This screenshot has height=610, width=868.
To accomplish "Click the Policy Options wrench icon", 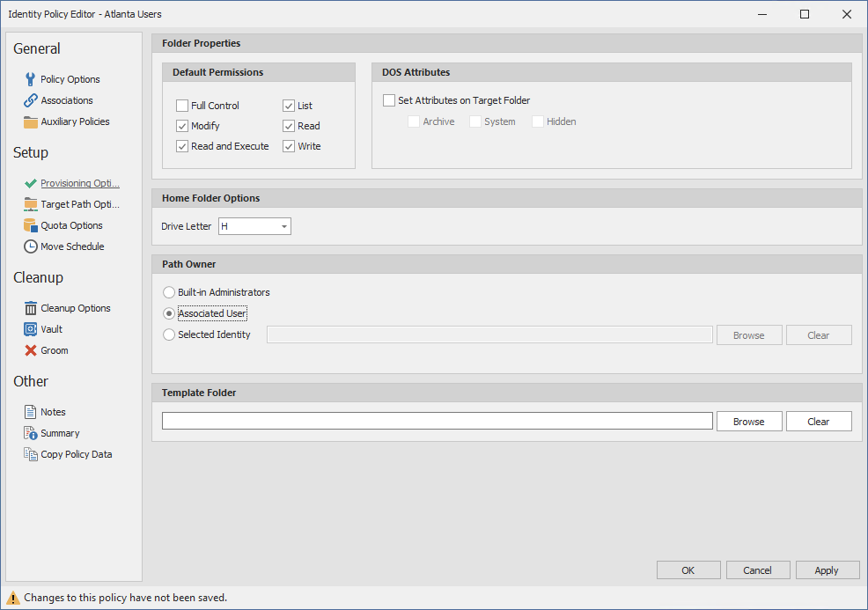I will [31, 79].
